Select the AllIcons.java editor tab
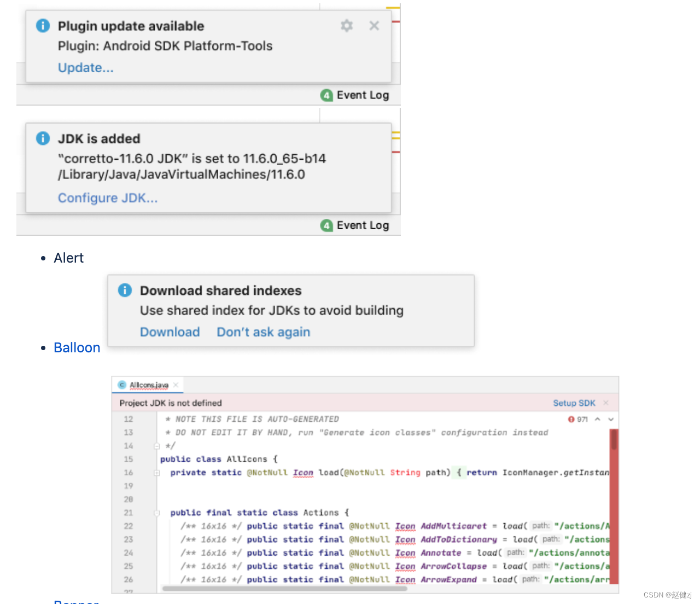The image size is (700, 604). 148,385
